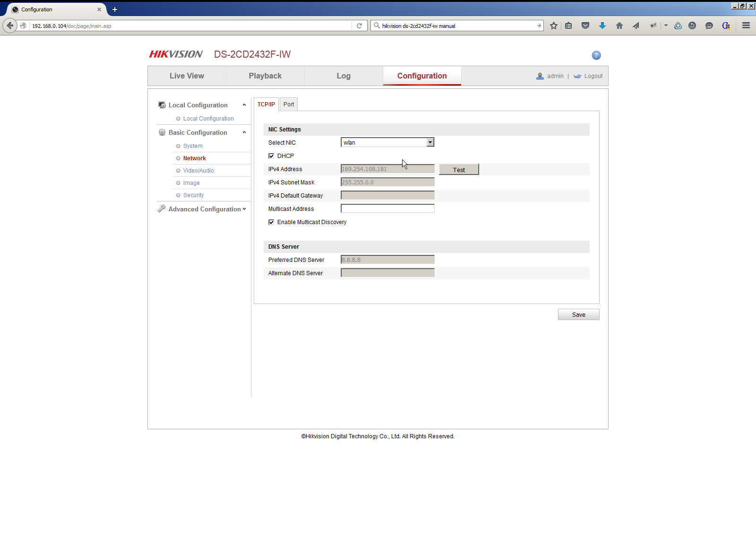Click the NIC Settings section header

[x=426, y=130]
